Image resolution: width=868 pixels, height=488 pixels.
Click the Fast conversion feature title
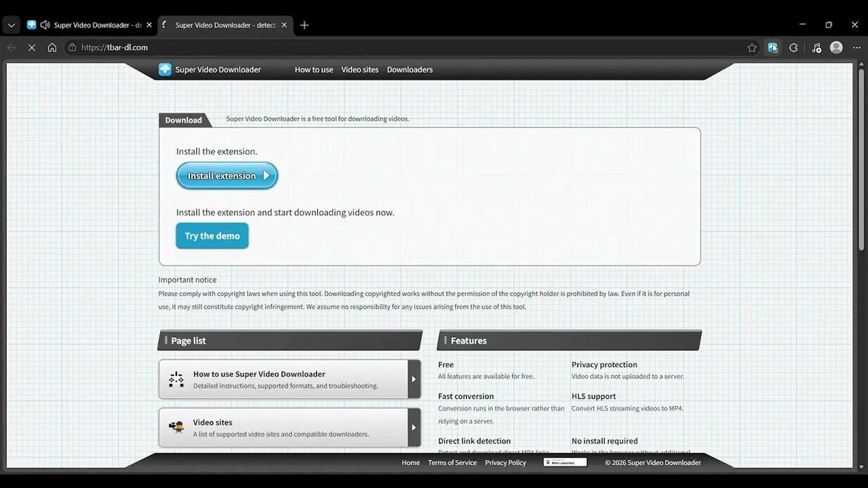pyautogui.click(x=466, y=396)
